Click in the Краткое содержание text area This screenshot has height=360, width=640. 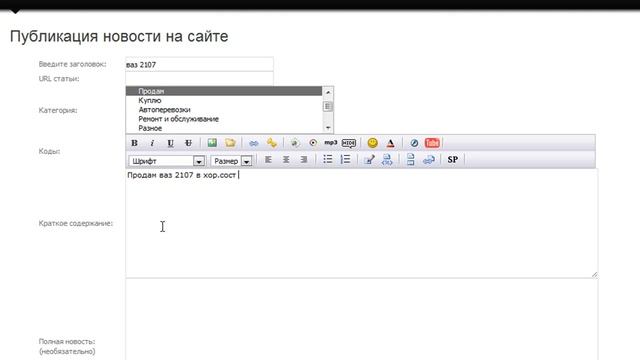point(362,223)
